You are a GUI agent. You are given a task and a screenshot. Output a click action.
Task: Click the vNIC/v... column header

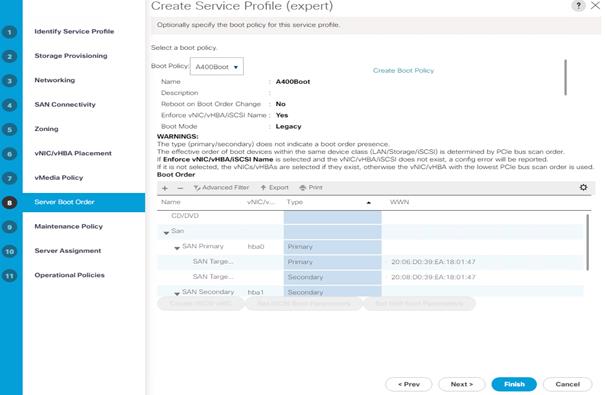260,202
